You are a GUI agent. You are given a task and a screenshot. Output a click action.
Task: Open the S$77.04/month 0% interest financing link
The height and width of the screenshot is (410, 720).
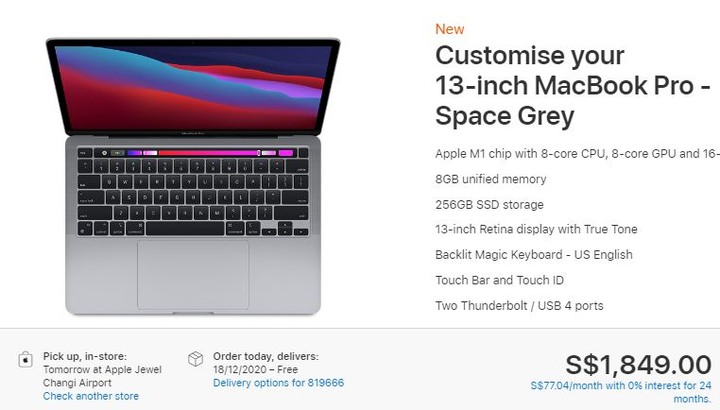(x=621, y=392)
